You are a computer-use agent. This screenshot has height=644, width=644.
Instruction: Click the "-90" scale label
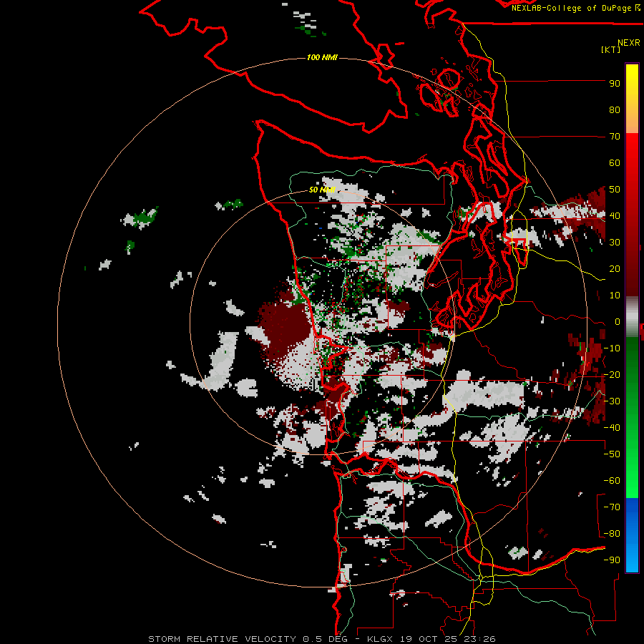[x=612, y=560]
